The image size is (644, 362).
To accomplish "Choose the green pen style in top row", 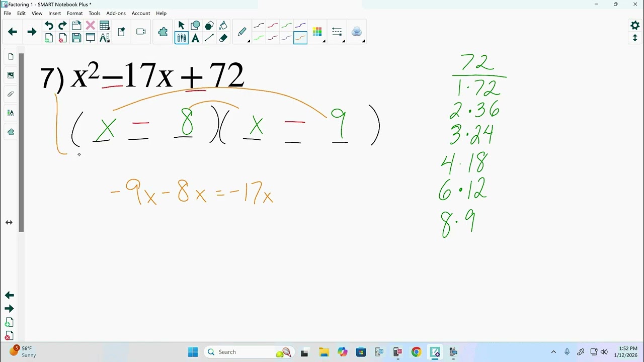I will tap(286, 26).
